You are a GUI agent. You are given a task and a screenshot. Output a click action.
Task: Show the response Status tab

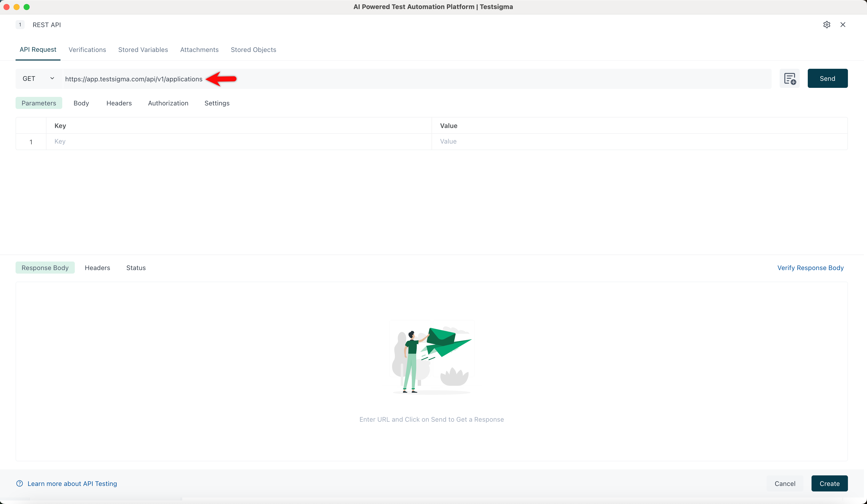136,268
